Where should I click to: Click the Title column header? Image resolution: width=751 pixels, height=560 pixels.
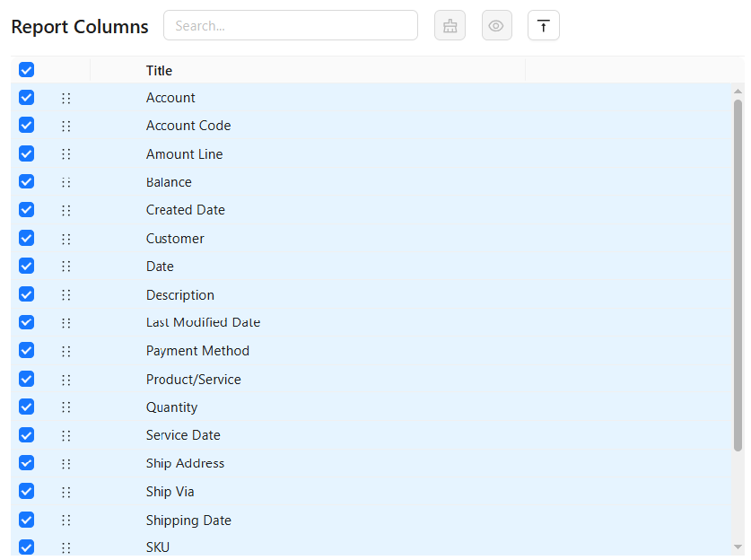[x=159, y=70]
